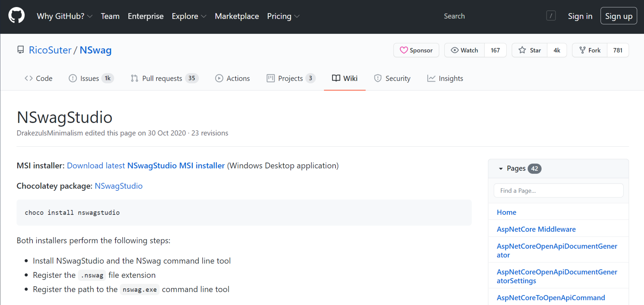Open the Pricing dropdown
The image size is (644, 305).
click(283, 16)
